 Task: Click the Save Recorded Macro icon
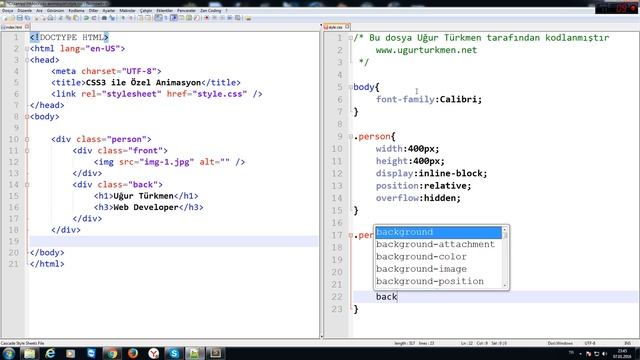click(x=238, y=18)
